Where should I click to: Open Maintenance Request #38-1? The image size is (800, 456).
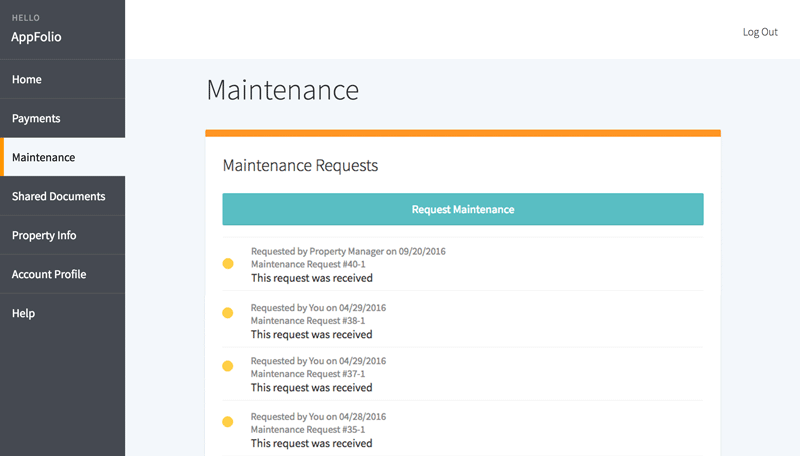tap(308, 321)
